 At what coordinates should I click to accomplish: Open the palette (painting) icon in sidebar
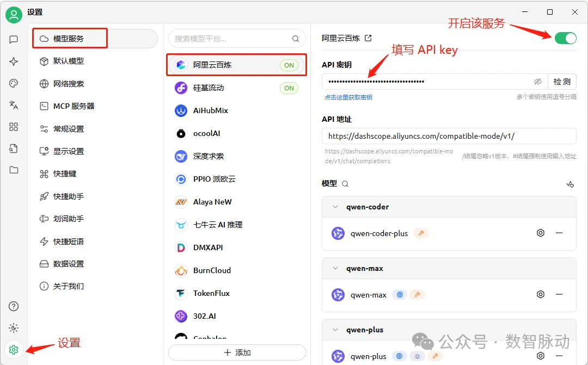[x=14, y=83]
